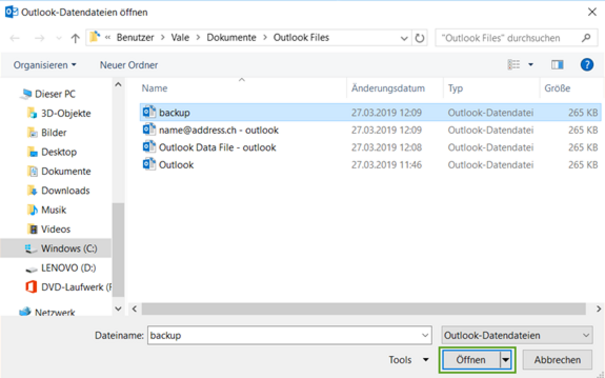This screenshot has height=378, width=605.
Task: Select Windows (C:) drive
Action: pos(56,248)
